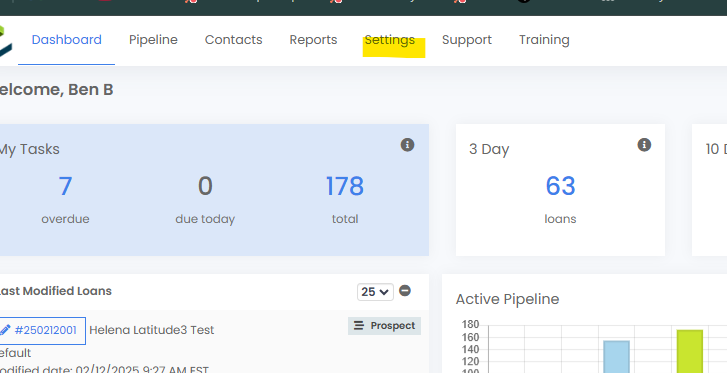Click the 3 Day info icon

[644, 145]
